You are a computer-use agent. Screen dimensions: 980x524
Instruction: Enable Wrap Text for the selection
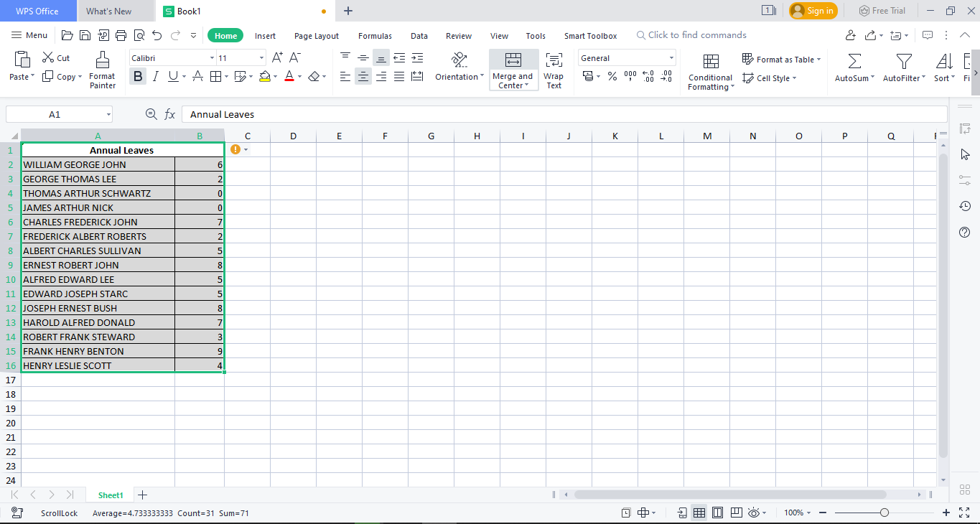tap(554, 68)
